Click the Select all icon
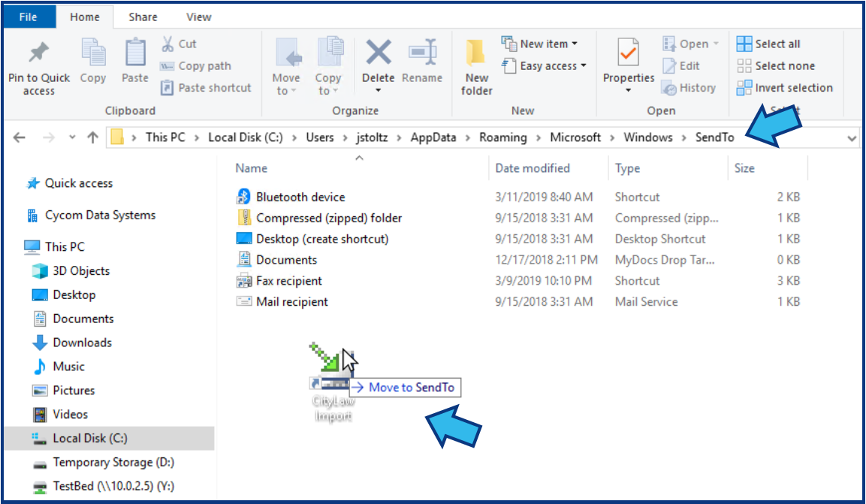The image size is (866, 504). tap(744, 43)
